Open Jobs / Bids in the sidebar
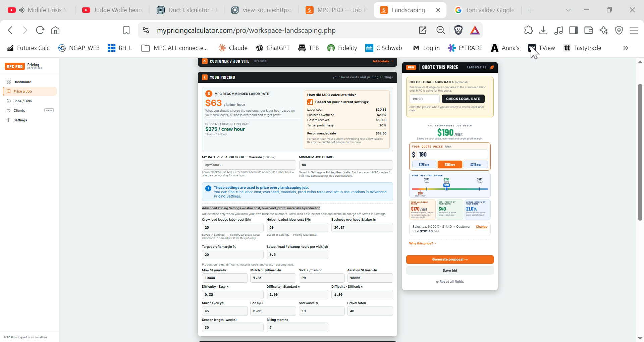 tap(30, 101)
